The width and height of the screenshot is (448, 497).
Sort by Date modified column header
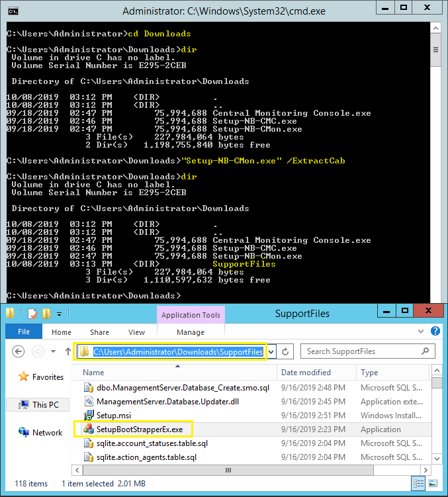tap(316, 373)
